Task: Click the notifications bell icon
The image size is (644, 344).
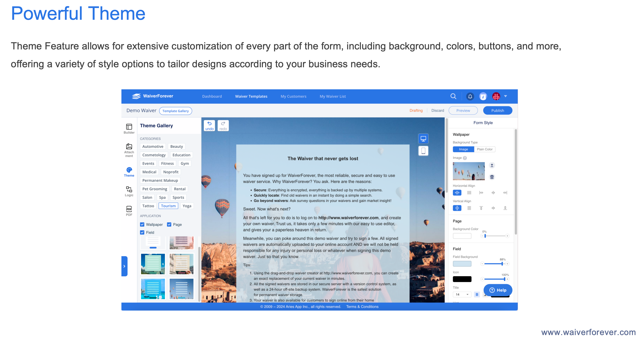Action: pyautogui.click(x=470, y=96)
